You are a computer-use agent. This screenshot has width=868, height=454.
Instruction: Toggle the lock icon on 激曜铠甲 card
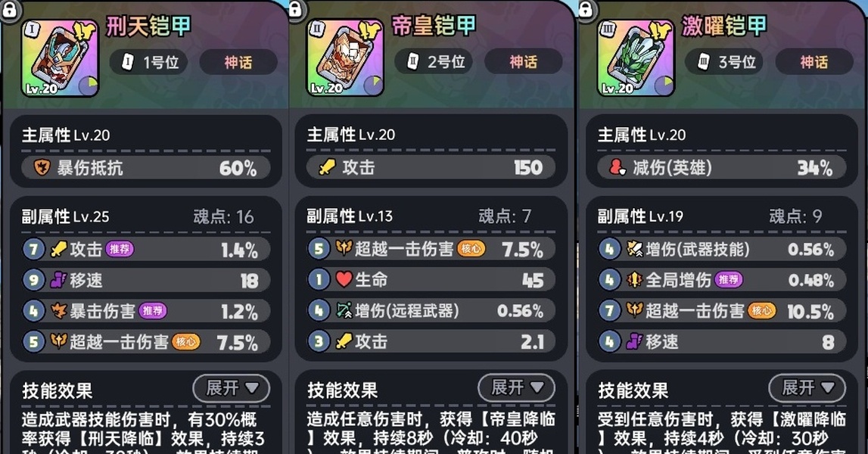[x=586, y=10]
